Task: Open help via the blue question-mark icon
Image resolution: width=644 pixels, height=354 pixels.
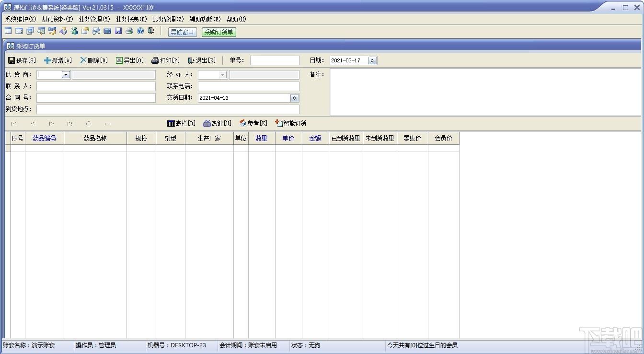Action: (140, 31)
